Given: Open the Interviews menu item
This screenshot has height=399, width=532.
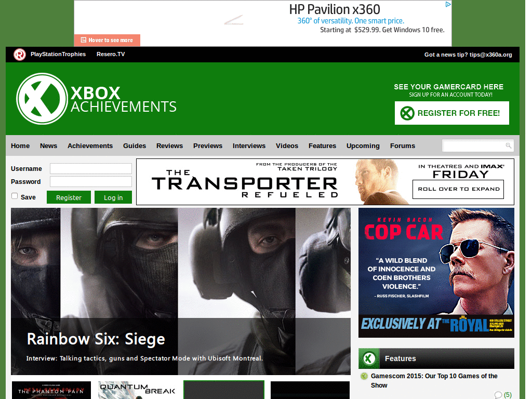Looking at the screenshot, I should (249, 146).
